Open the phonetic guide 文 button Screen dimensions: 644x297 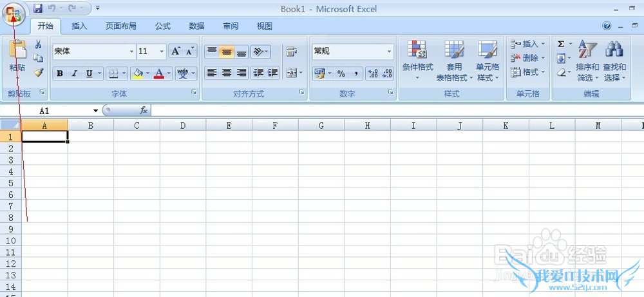(x=183, y=73)
